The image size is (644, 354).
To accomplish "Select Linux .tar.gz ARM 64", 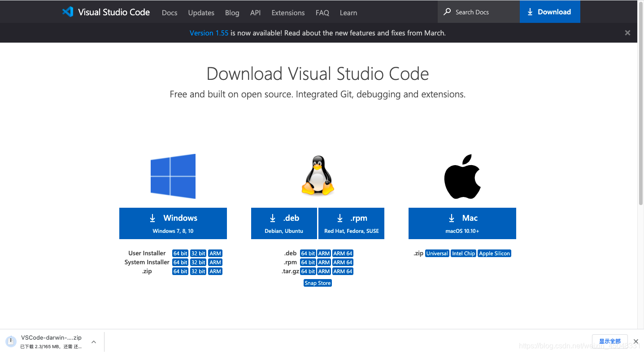I will click(x=343, y=271).
